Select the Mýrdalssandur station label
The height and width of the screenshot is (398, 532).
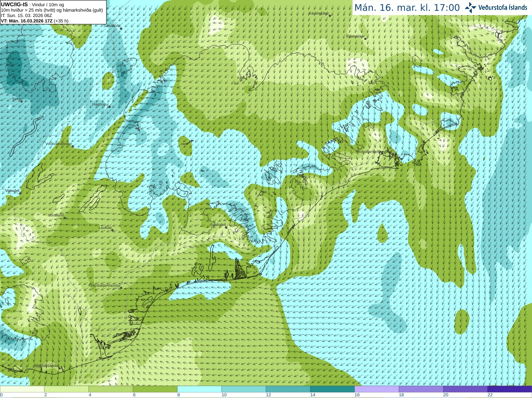pos(47,366)
